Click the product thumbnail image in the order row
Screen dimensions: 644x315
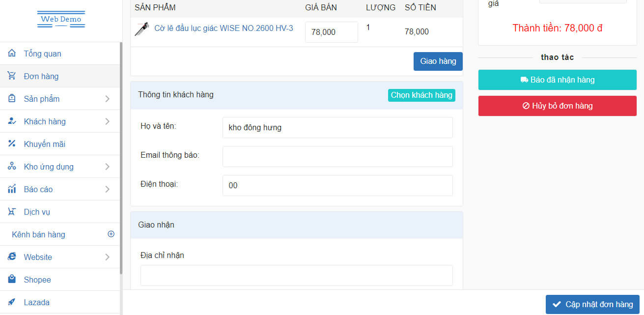[141, 29]
